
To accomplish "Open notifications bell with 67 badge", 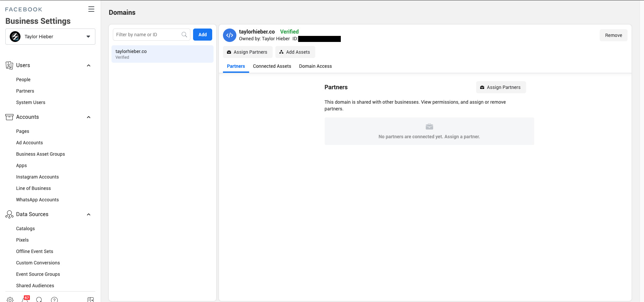I will tap(25, 299).
